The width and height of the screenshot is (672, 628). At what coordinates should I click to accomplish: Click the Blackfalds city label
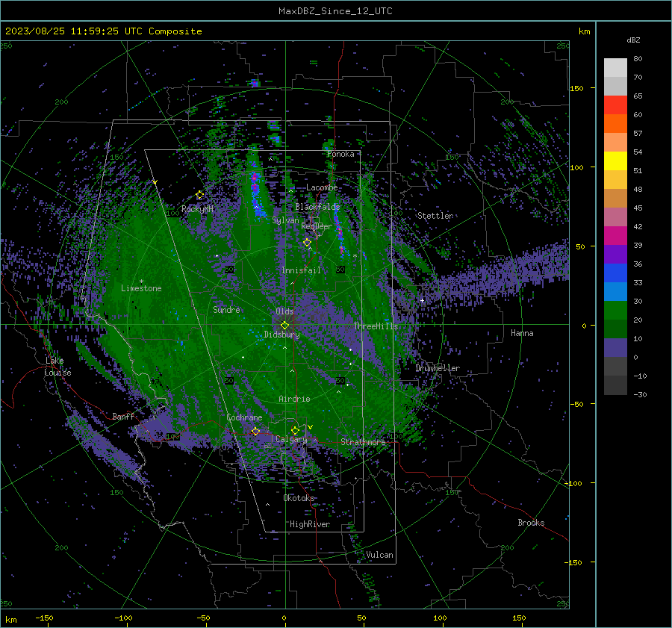(x=317, y=207)
